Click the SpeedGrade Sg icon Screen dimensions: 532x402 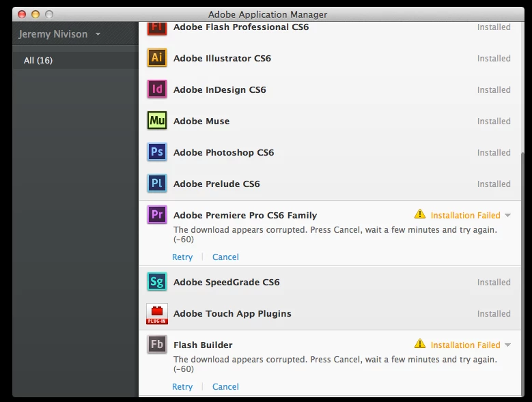(x=157, y=282)
